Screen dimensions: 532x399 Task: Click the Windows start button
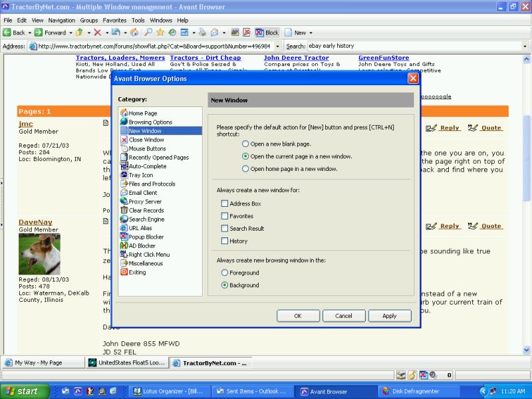click(25, 391)
